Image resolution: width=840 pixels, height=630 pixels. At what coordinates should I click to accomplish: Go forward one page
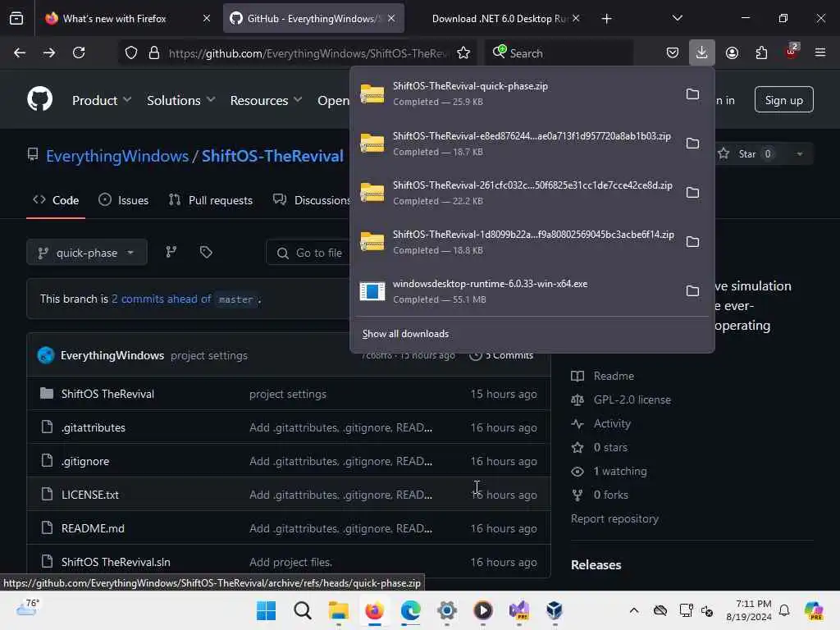click(48, 53)
